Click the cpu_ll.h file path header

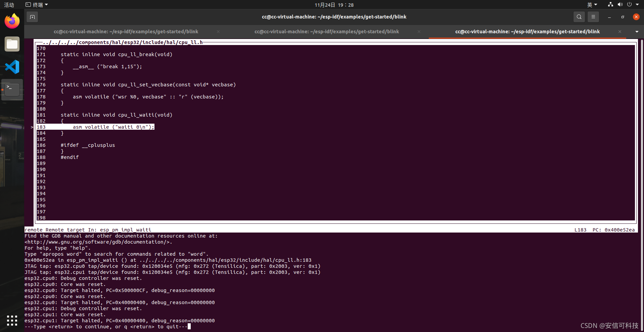click(x=123, y=42)
